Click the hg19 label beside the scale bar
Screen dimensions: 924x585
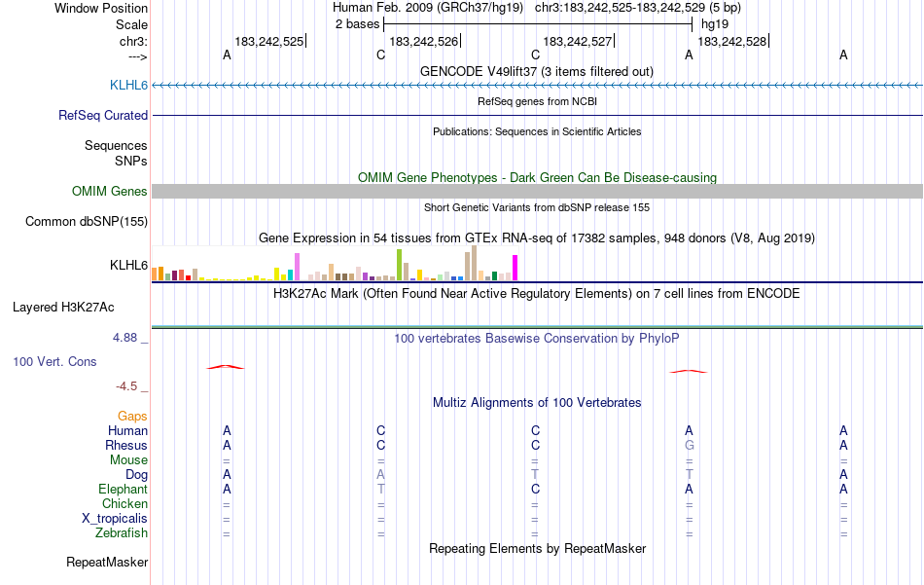click(715, 24)
